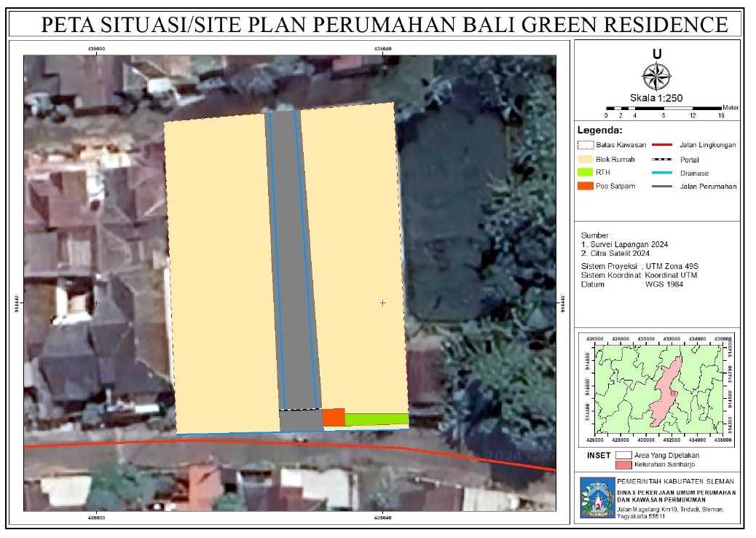The height and width of the screenshot is (538, 756).
Task: Click the green RTH legend swatch
Action: pyautogui.click(x=586, y=172)
